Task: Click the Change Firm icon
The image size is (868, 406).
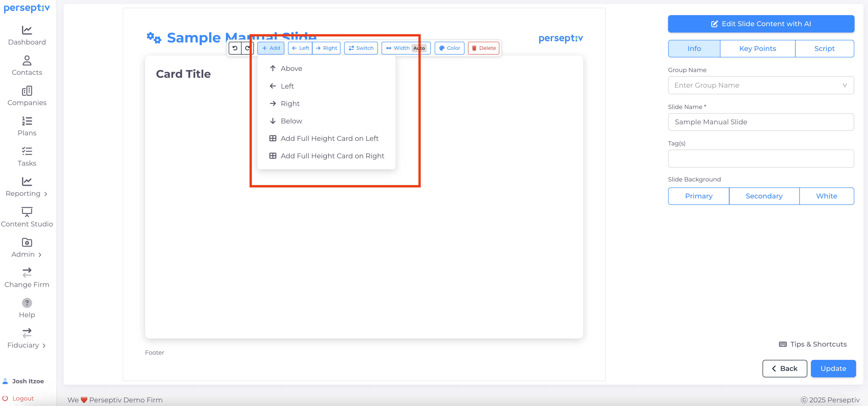Action: (27, 273)
